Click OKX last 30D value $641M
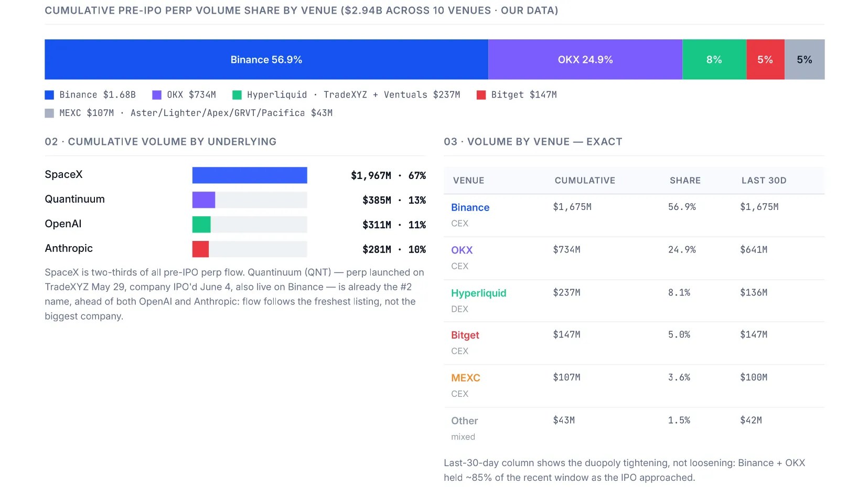This screenshot has height=495, width=868. 754,250
